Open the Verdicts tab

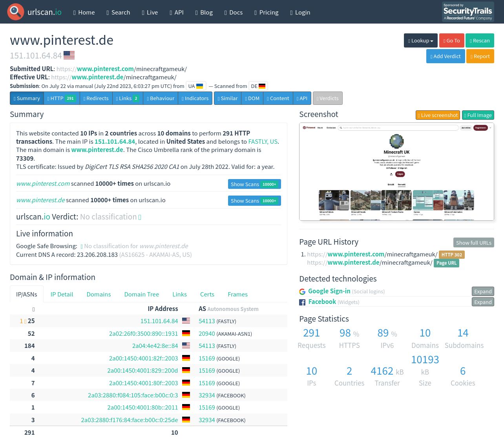pos(328,98)
